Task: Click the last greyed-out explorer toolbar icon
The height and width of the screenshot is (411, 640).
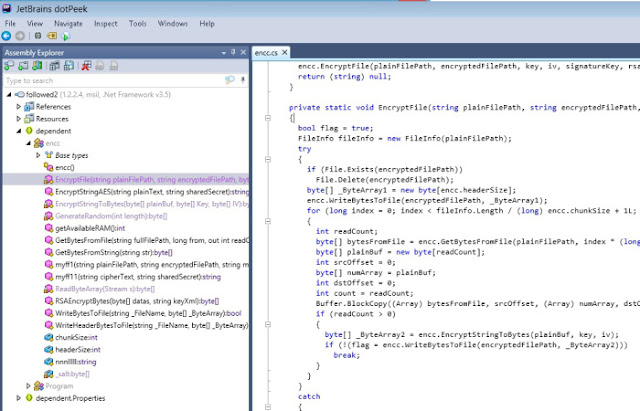Action: coord(114,65)
